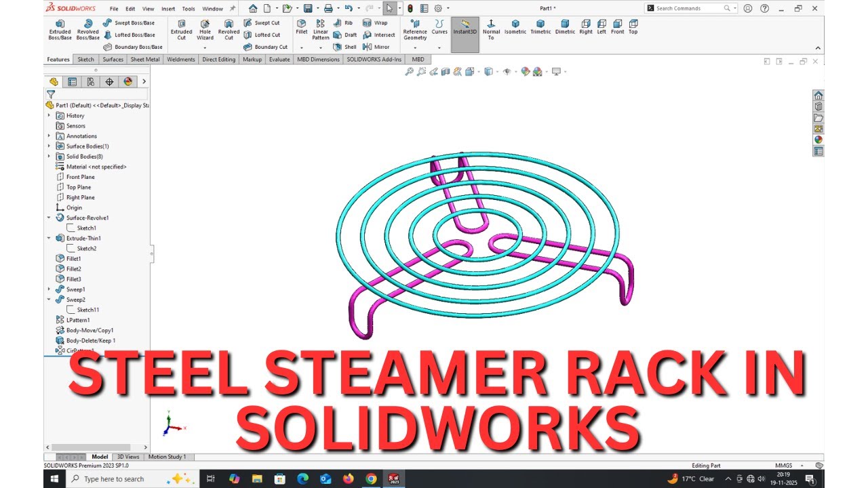Click Zoom to Fit in view toolbar
The height and width of the screenshot is (488, 868).
(x=409, y=71)
